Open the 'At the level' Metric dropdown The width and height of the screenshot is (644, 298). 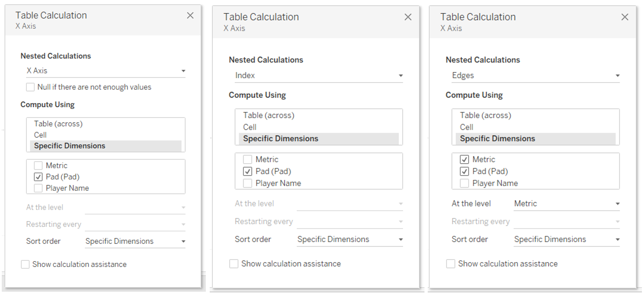click(x=566, y=204)
